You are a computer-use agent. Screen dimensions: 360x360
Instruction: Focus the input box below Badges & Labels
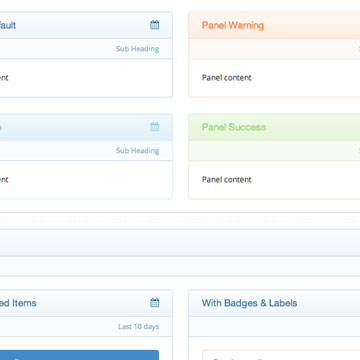click(x=281, y=355)
